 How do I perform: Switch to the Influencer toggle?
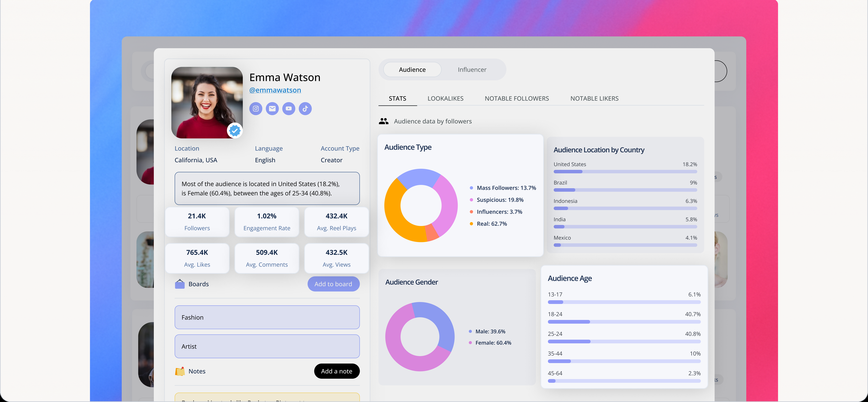pyautogui.click(x=472, y=70)
